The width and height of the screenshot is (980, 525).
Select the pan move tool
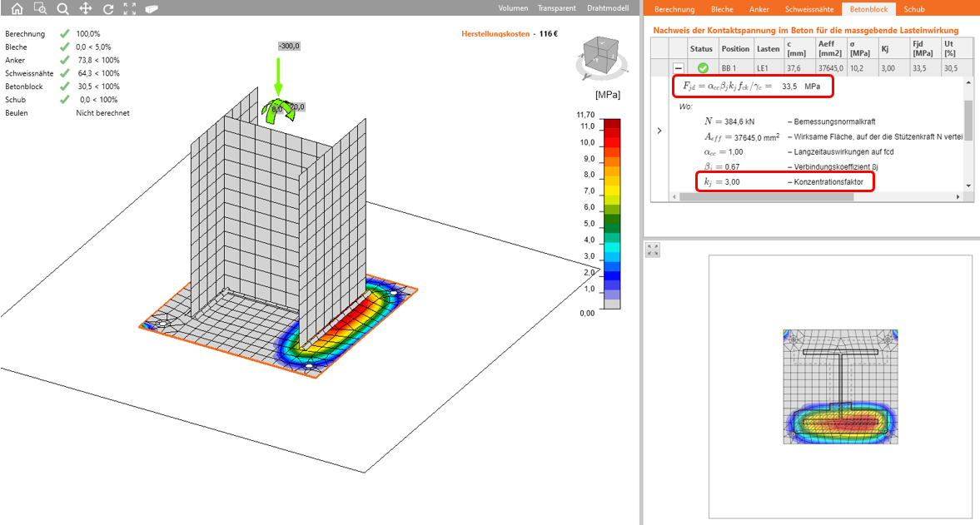[x=85, y=9]
